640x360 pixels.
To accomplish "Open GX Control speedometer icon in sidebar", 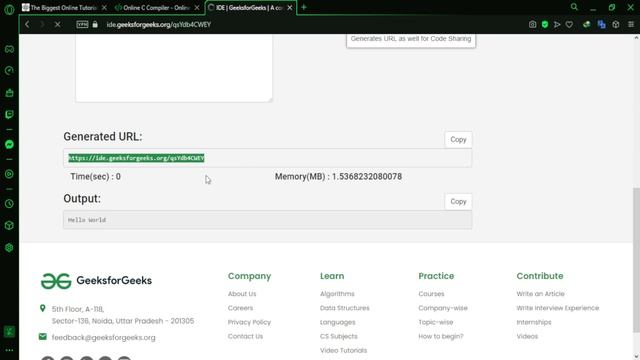I will [9, 71].
